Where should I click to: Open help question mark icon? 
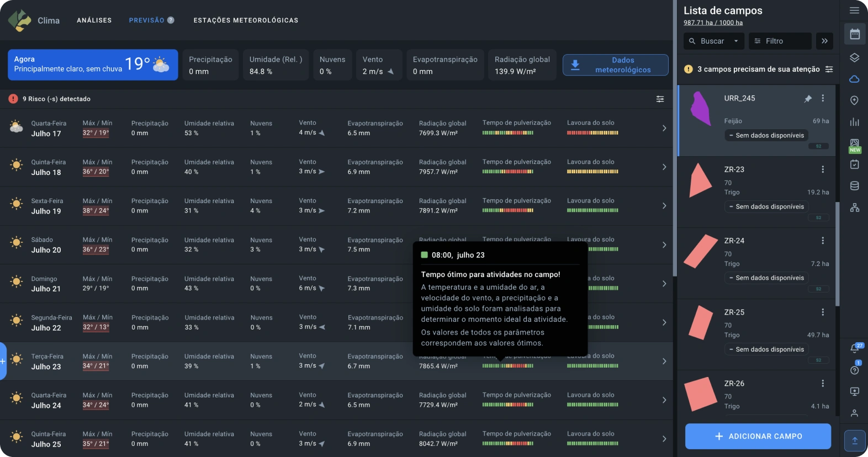pyautogui.click(x=854, y=370)
